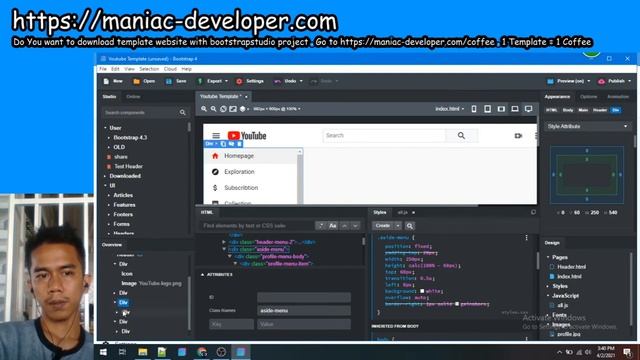Click the Create button in Styles panel

(383, 226)
